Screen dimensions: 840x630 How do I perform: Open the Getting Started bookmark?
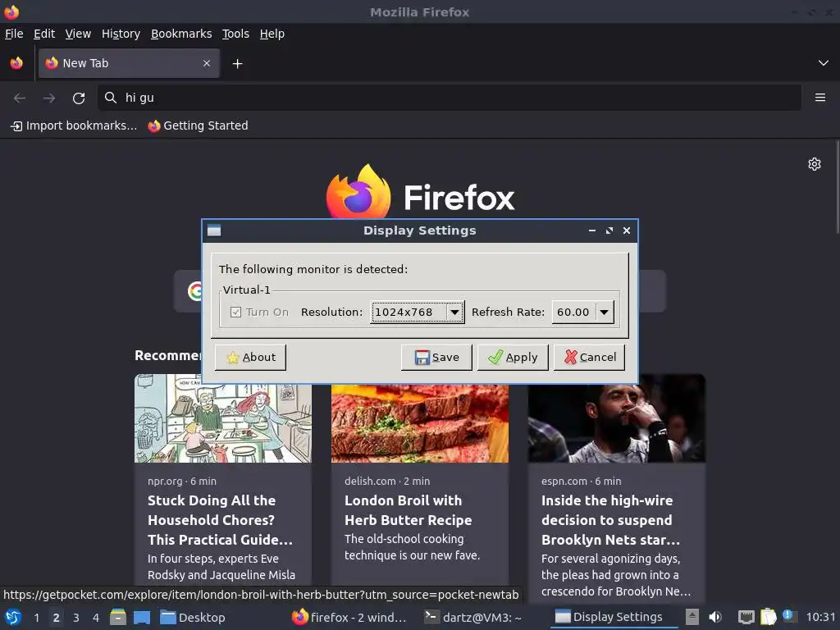199,126
